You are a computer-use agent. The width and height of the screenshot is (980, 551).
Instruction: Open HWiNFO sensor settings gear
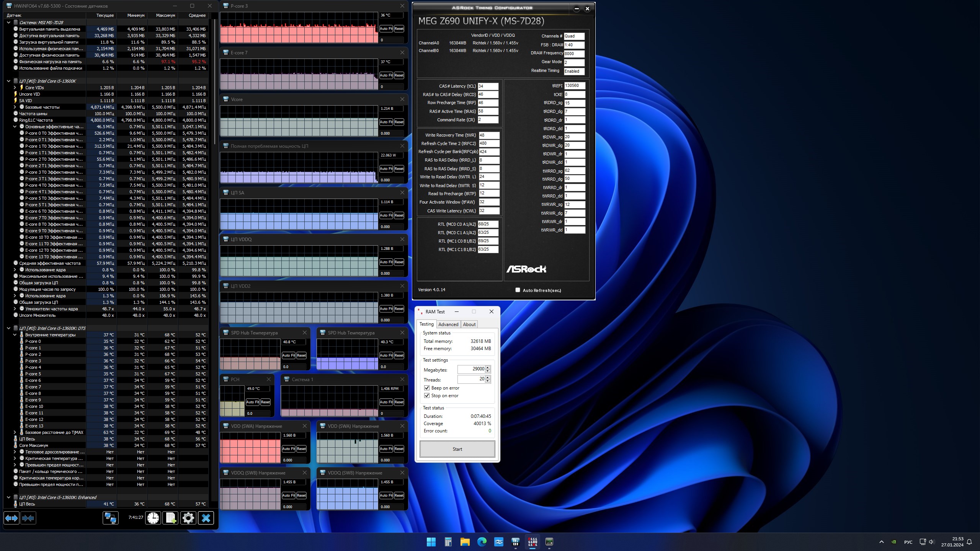[x=188, y=518]
